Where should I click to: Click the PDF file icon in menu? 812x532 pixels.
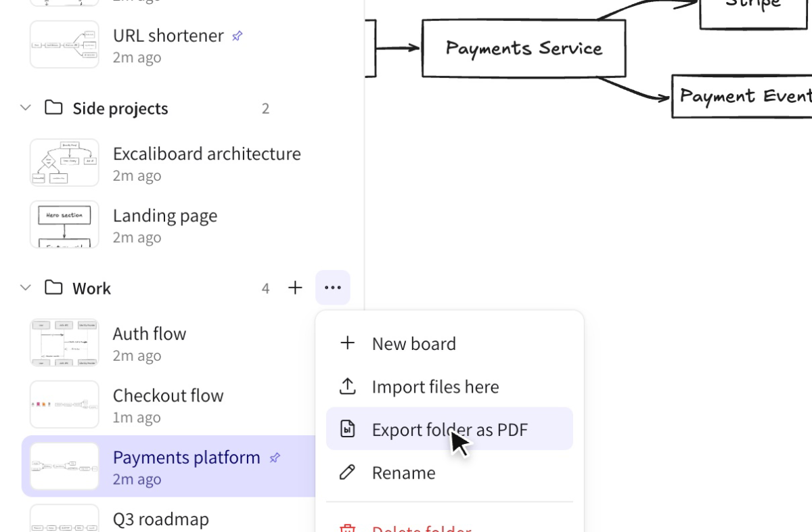click(x=347, y=429)
